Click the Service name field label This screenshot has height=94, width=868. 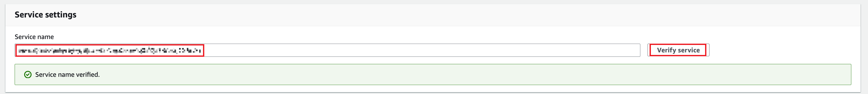coord(34,37)
